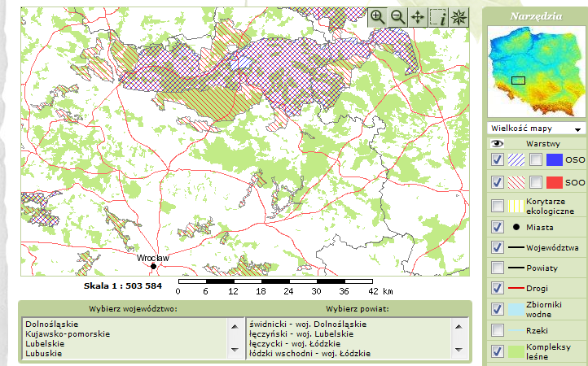Toggle the Miasta layer checkbox
Image resolution: width=588 pixels, height=366 pixels.
pyautogui.click(x=498, y=227)
